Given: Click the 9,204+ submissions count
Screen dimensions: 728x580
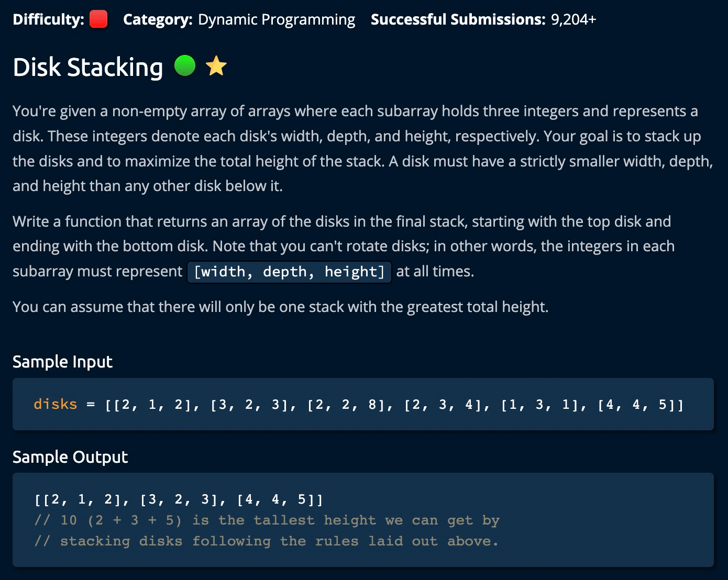Looking at the screenshot, I should tap(573, 19).
